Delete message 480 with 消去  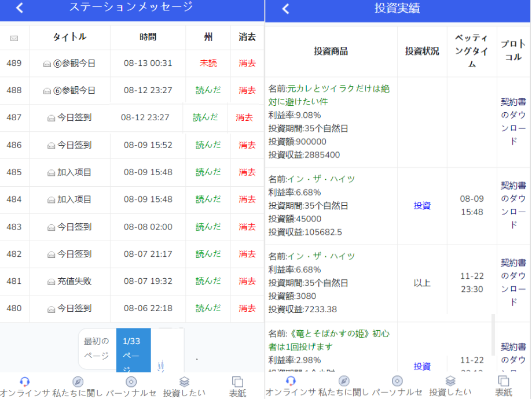(x=247, y=308)
